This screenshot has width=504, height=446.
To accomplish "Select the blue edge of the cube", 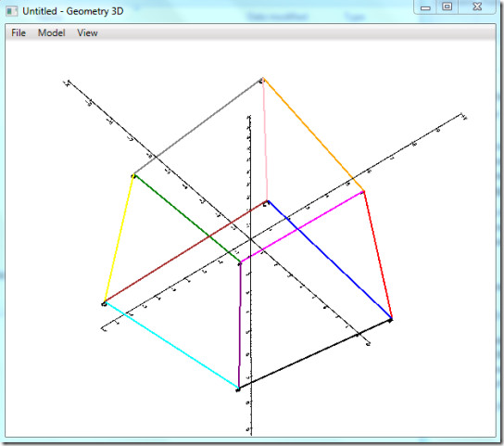I will coord(330,260).
